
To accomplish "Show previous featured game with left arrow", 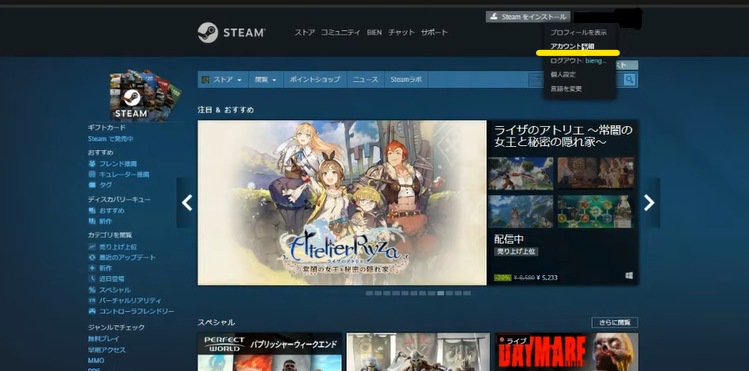I will 187,203.
